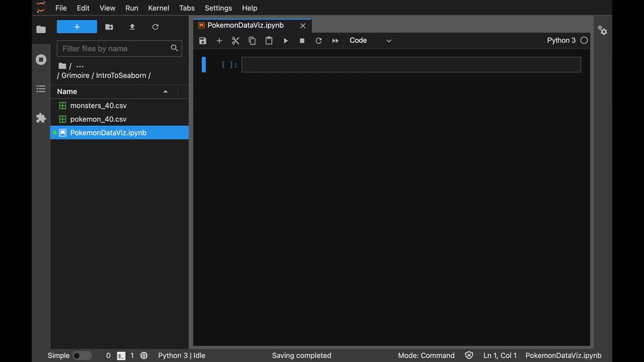Copy the selected cell
The image size is (644, 362).
252,41
